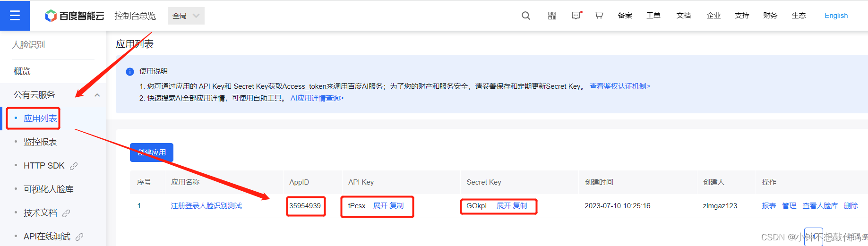The width and height of the screenshot is (868, 246).
Task: Expand the API Key value
Action: (380, 206)
